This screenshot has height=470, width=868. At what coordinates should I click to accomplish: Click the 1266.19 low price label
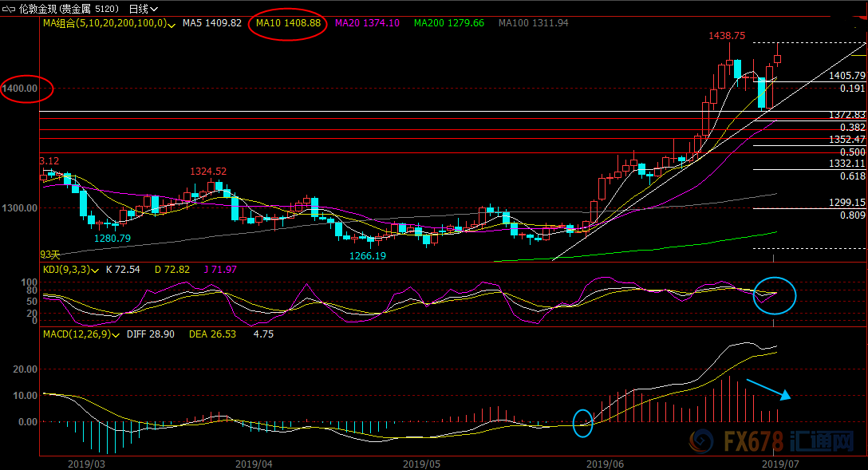pos(368,256)
